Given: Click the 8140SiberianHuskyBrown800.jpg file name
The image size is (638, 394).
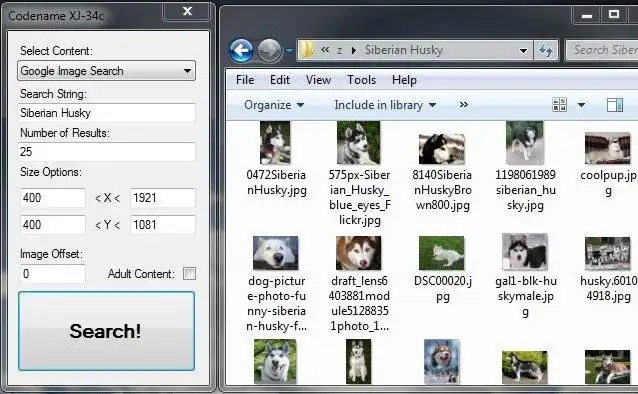Looking at the screenshot, I should click(442, 190).
